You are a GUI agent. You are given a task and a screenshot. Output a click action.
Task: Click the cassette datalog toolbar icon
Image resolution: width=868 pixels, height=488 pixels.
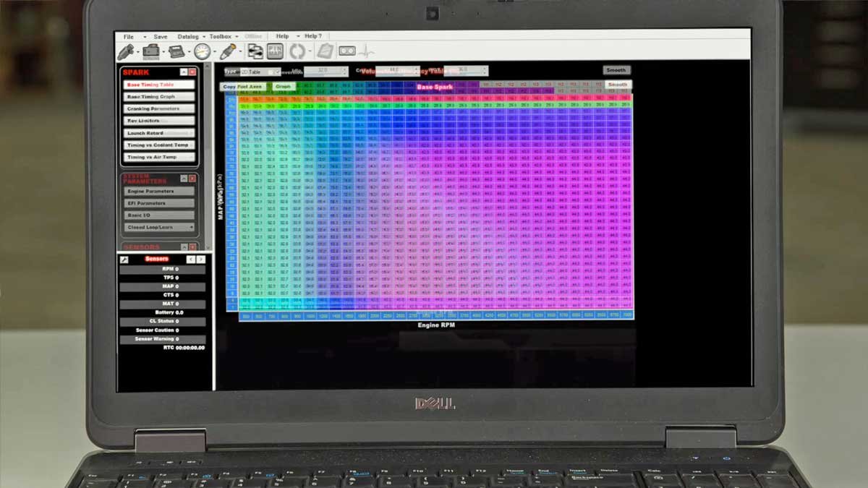(347, 51)
